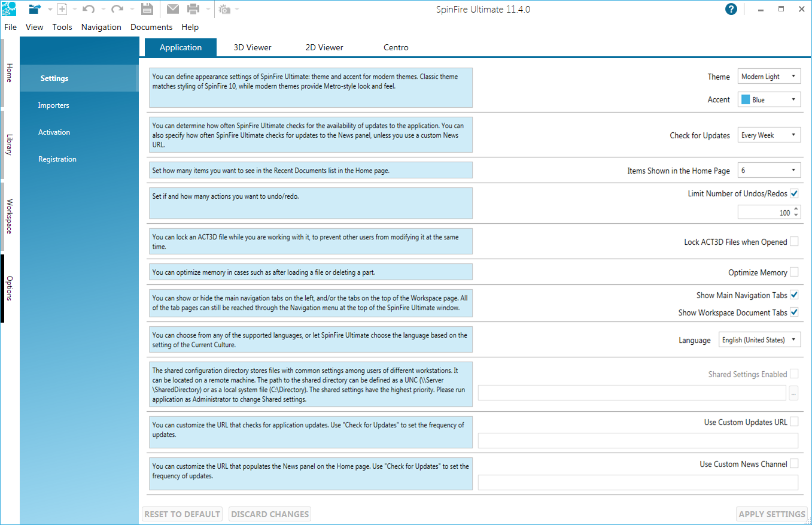812x525 pixels.
Task: Switch to the 2D Viewer tab
Action: pyautogui.click(x=324, y=47)
